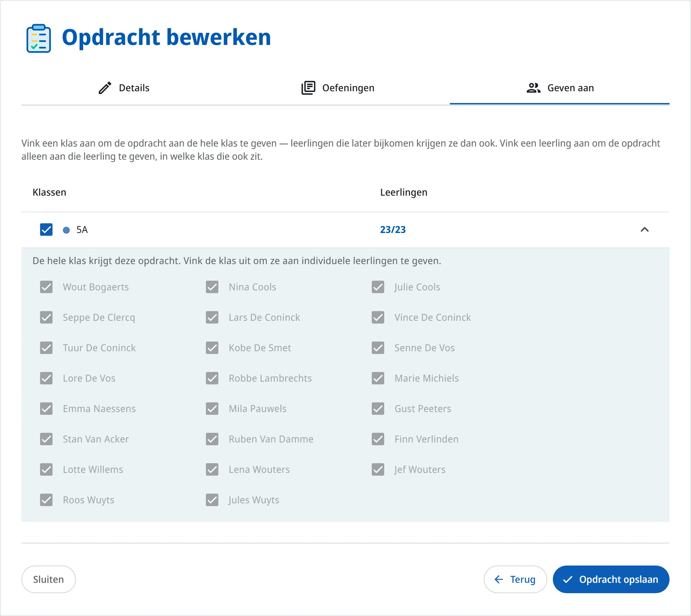The width and height of the screenshot is (691, 616).
Task: Click the Klassen column header
Action: (x=49, y=192)
